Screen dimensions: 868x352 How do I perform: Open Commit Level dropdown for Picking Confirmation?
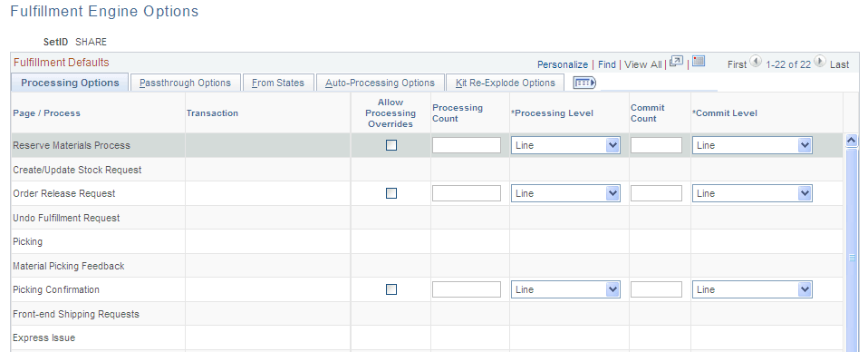(x=752, y=289)
